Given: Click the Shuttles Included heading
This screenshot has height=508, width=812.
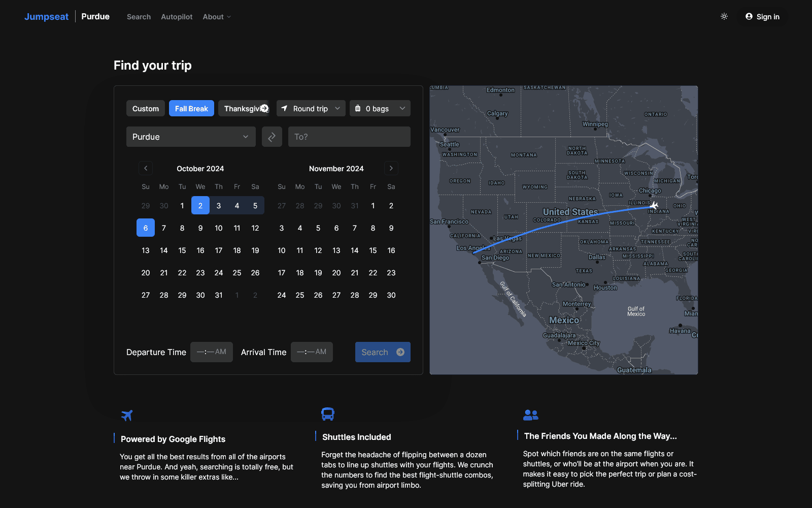Looking at the screenshot, I should [357, 437].
